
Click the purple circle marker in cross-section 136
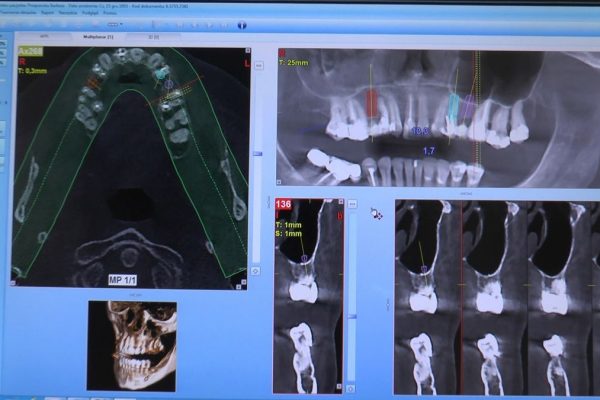[304, 258]
